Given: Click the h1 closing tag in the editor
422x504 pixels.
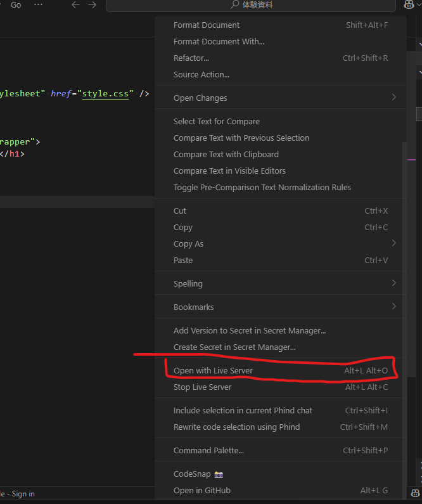Looking at the screenshot, I should (x=12, y=153).
